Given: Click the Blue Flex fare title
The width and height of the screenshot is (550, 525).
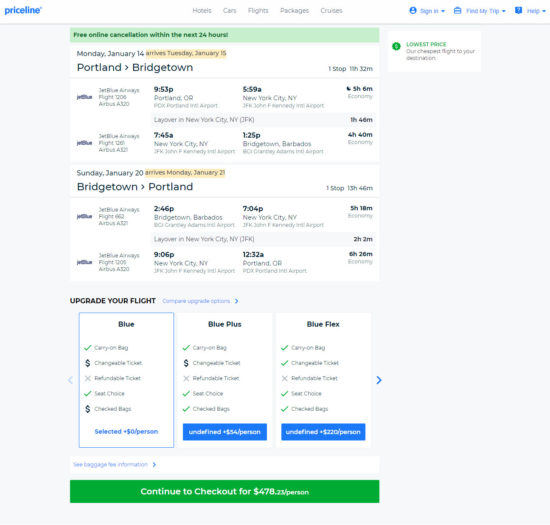Looking at the screenshot, I should tap(323, 324).
